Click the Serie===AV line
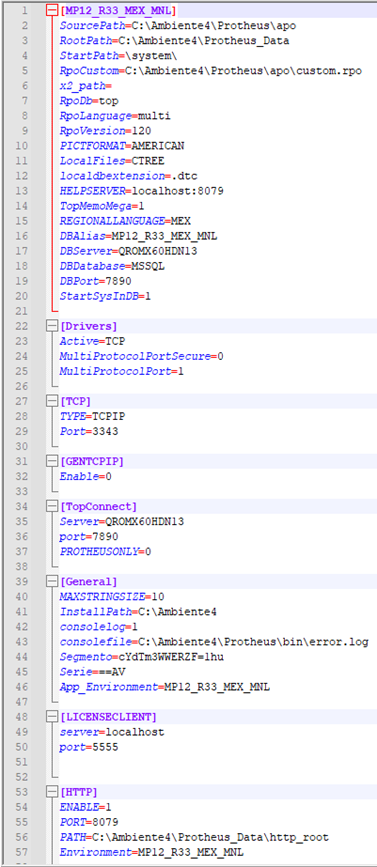 92,672
